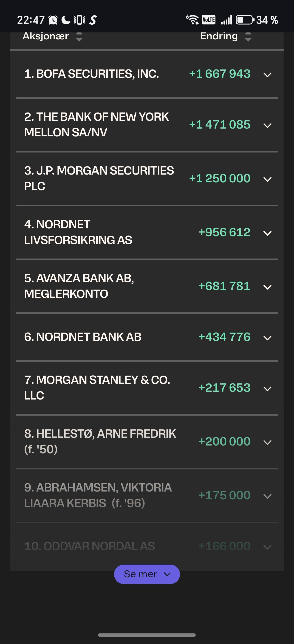Expand Nordnet Livsforsikring AS chevron
Screen dimensions: 294x644
(267, 233)
